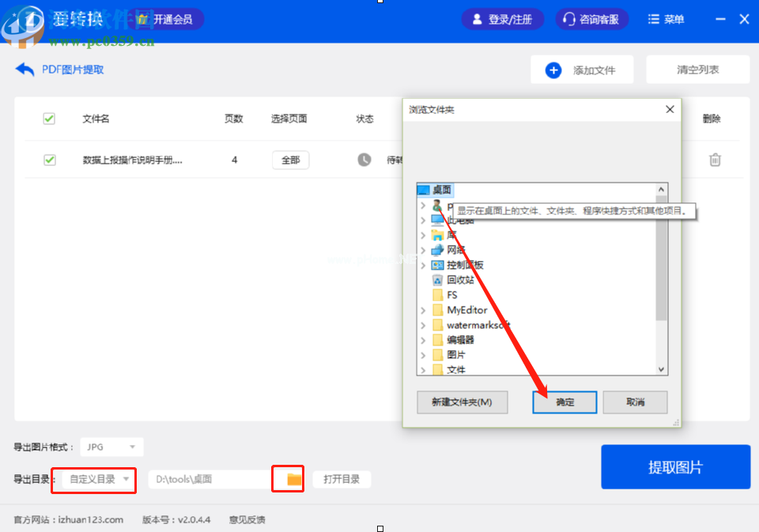759x532 pixels.
Task: Open the JPG export format dropdown
Action: [x=111, y=447]
